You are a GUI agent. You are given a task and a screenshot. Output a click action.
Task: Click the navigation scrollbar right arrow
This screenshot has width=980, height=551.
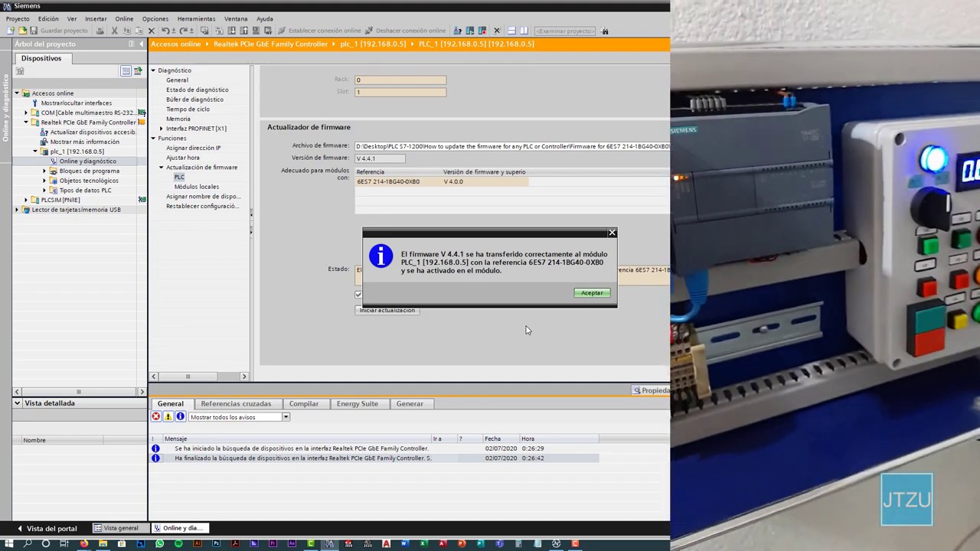pyautogui.click(x=244, y=376)
